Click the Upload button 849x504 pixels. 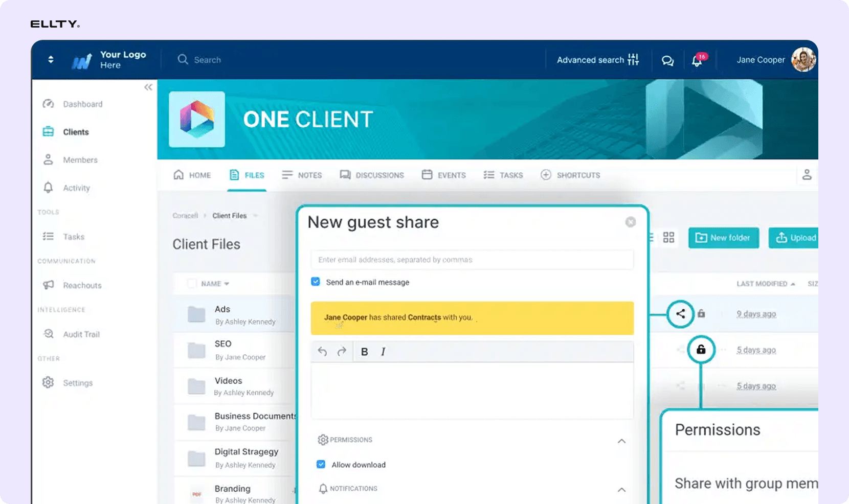coord(794,238)
